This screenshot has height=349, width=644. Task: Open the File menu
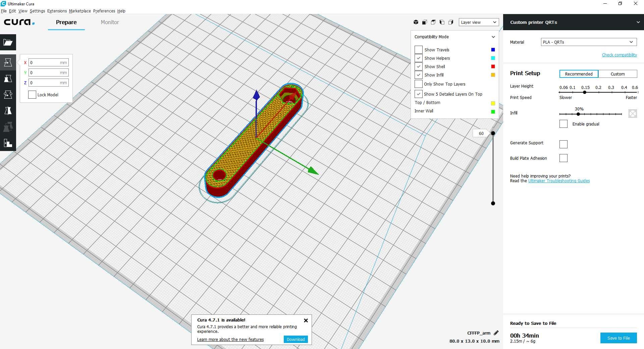coord(4,11)
